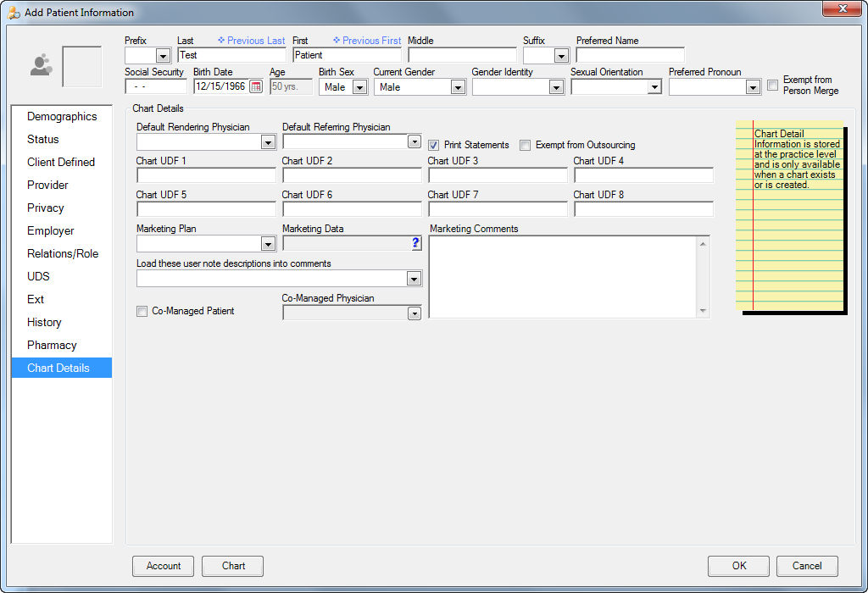Click the patient photo placeholder icon
Image resolution: width=868 pixels, height=593 pixels.
coord(41,65)
